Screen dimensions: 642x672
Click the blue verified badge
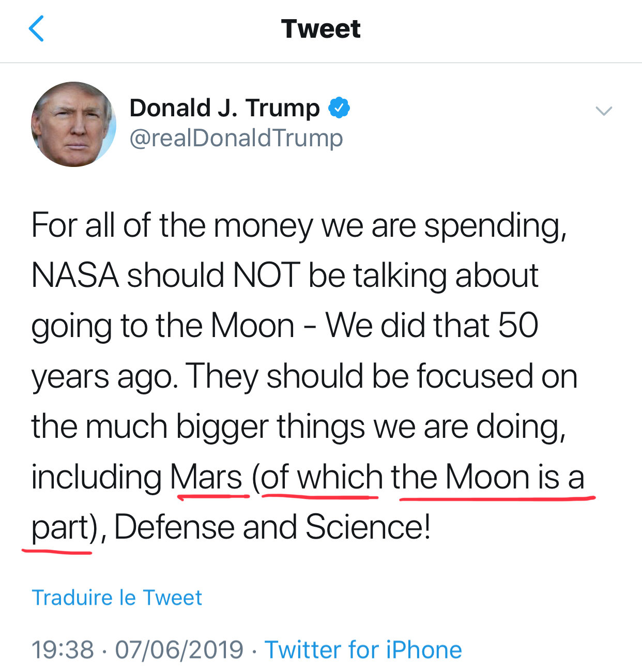pyautogui.click(x=340, y=108)
